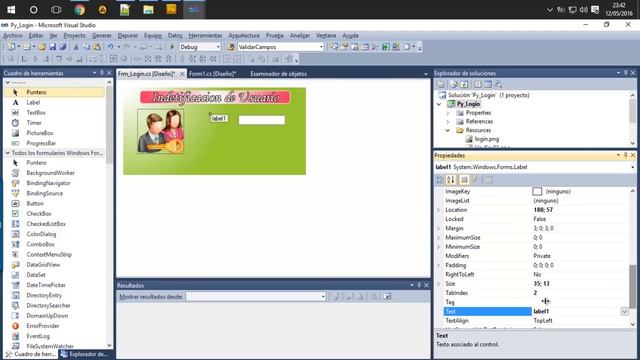Image resolution: width=640 pixels, height=360 pixels.
Task: Expand the References node in solution explorer
Action: [448, 122]
